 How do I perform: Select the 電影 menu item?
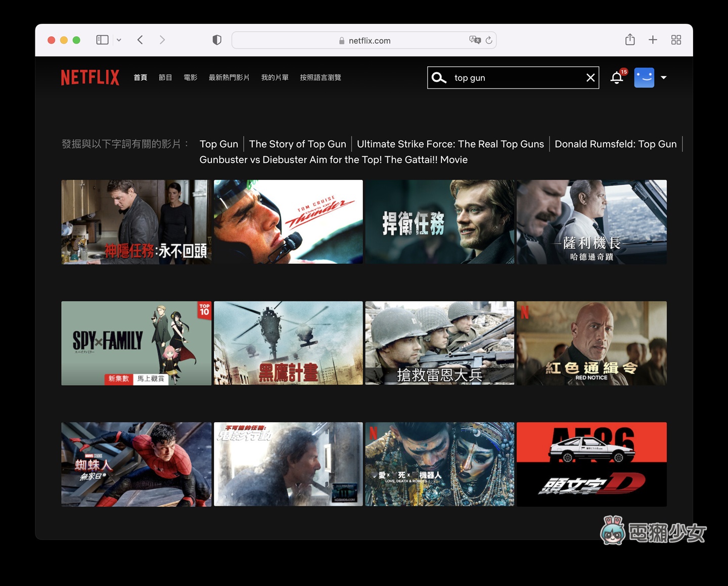pos(191,77)
